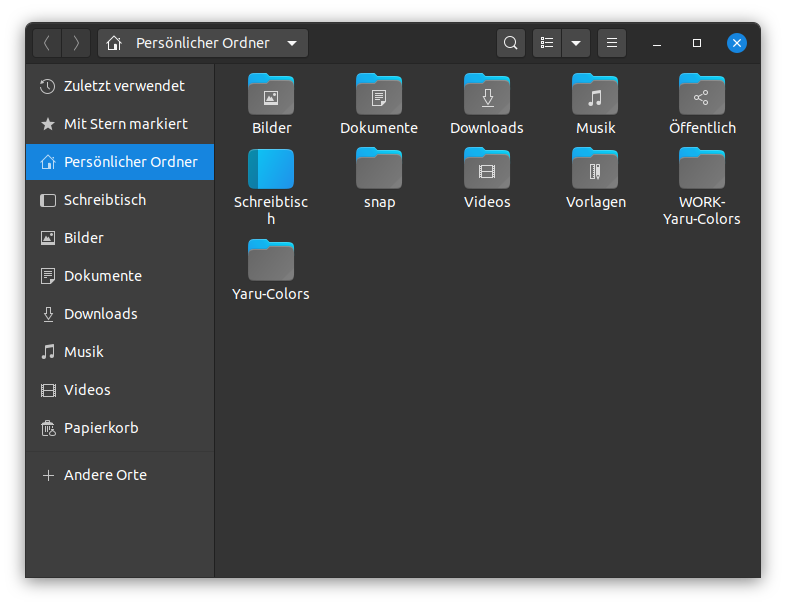Minimize the file manager window
786x606 pixels.
click(657, 43)
